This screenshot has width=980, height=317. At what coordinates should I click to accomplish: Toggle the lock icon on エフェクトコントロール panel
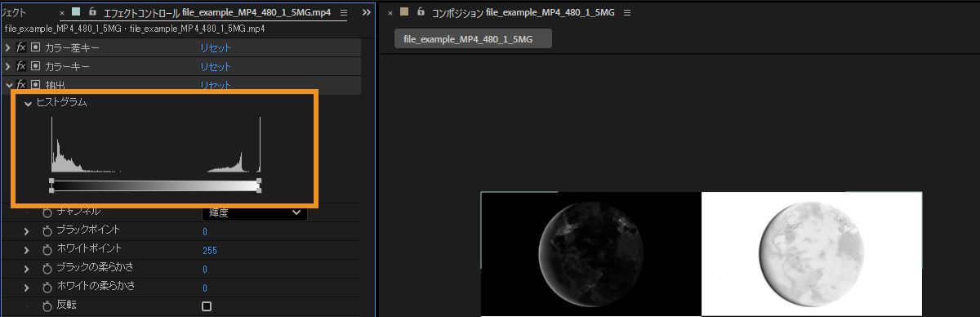[92, 12]
